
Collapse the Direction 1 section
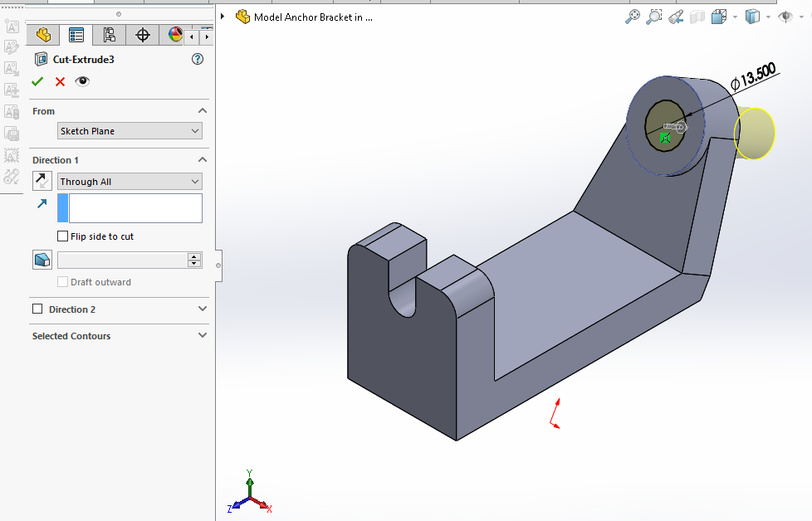coord(203,159)
